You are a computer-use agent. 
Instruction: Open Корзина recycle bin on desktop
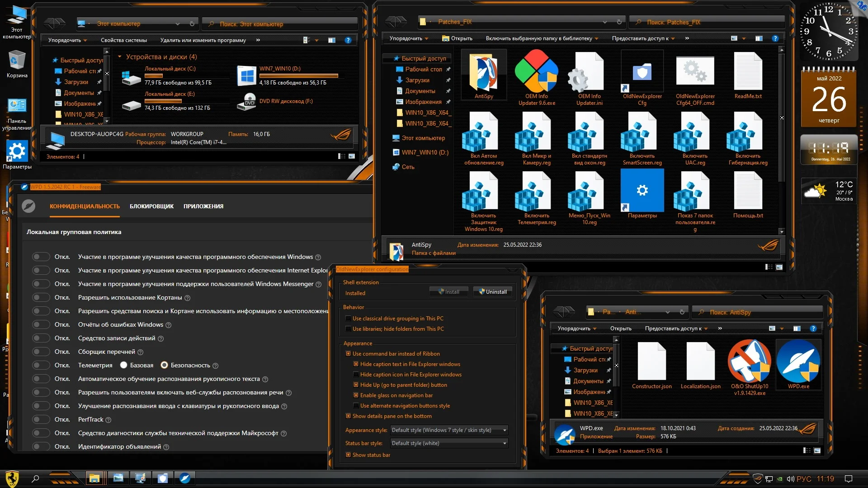pyautogui.click(x=17, y=61)
